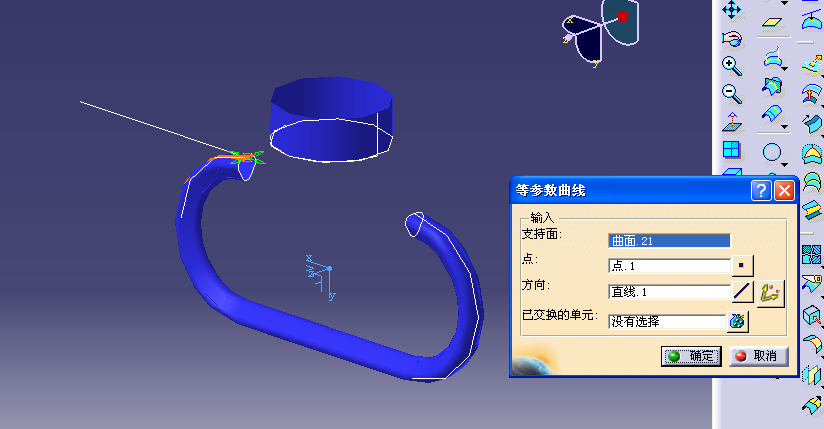Select the Translate/transform planes icon
Screen dimensions: 824x429
click(812, 374)
